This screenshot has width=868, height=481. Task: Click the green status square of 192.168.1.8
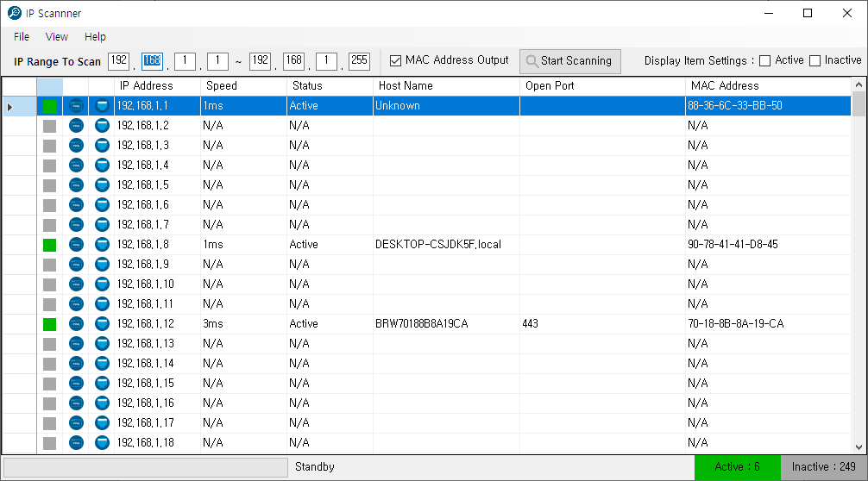(50, 245)
